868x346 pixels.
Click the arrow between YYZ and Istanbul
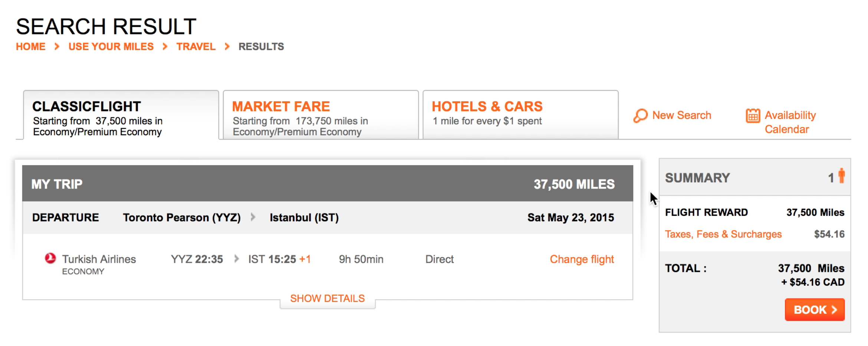253,217
